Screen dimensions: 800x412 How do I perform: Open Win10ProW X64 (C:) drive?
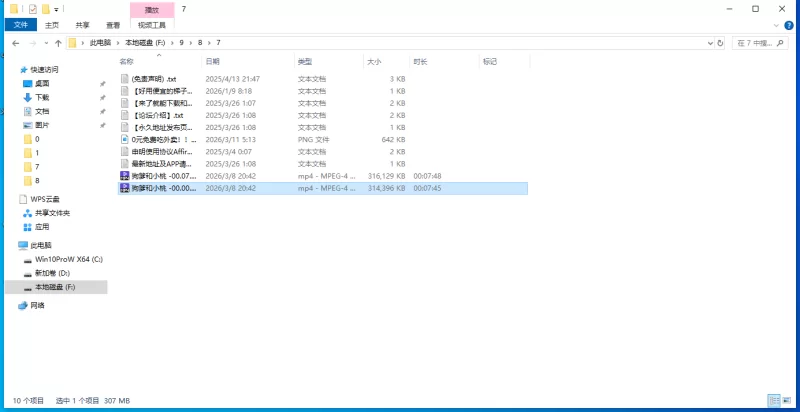pos(68,259)
